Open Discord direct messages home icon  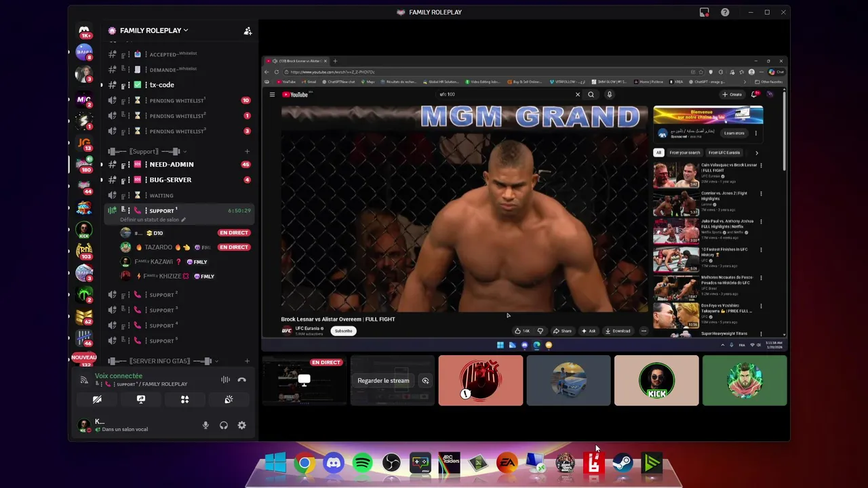click(84, 31)
